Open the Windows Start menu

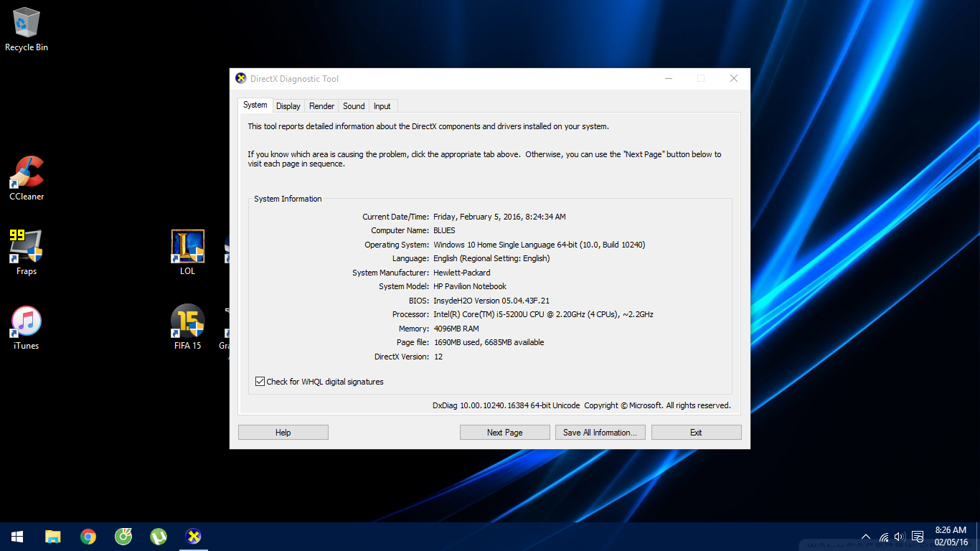point(17,537)
